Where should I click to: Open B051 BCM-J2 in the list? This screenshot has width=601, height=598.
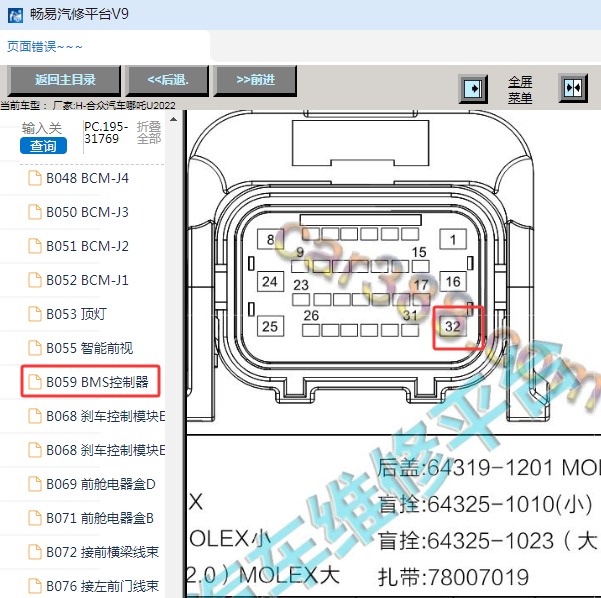tap(87, 246)
